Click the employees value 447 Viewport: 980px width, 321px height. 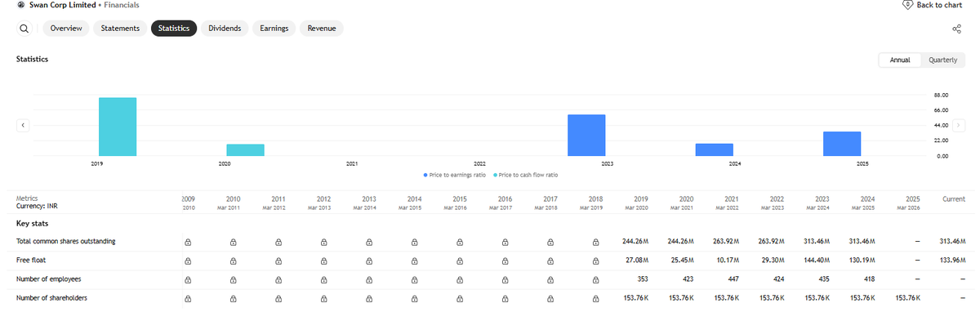[x=733, y=279]
